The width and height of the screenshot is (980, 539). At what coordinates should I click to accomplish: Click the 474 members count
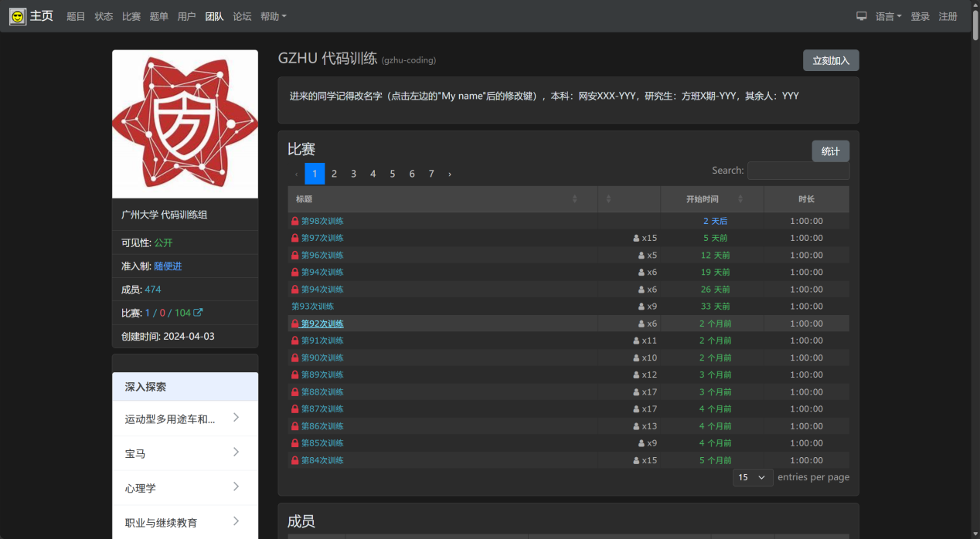click(x=153, y=290)
